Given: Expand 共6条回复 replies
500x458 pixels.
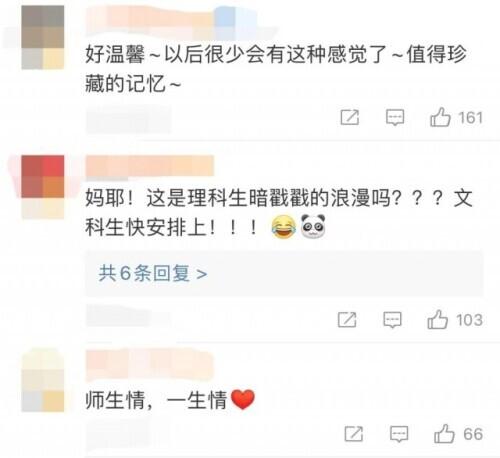Looking at the screenshot, I should [x=153, y=273].
